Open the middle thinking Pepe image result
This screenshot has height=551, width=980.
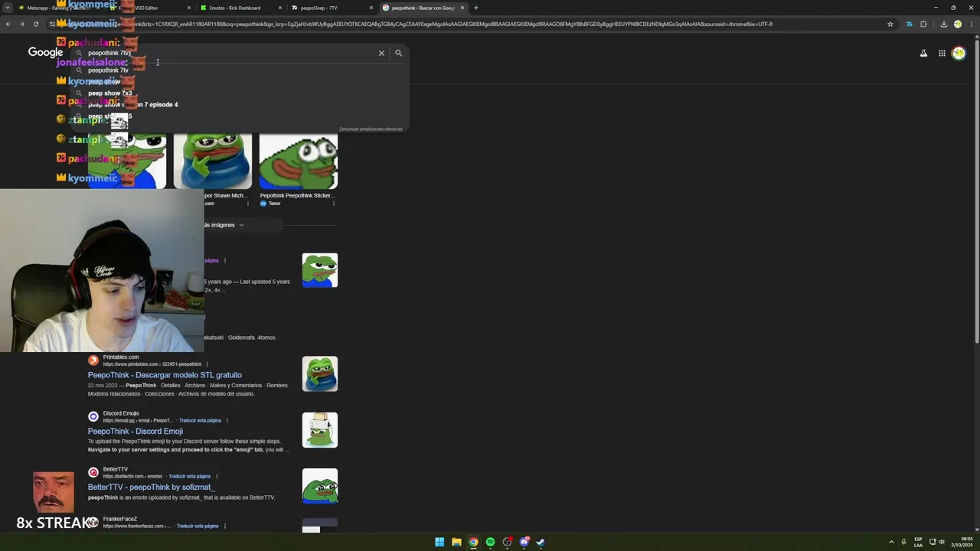pyautogui.click(x=212, y=161)
